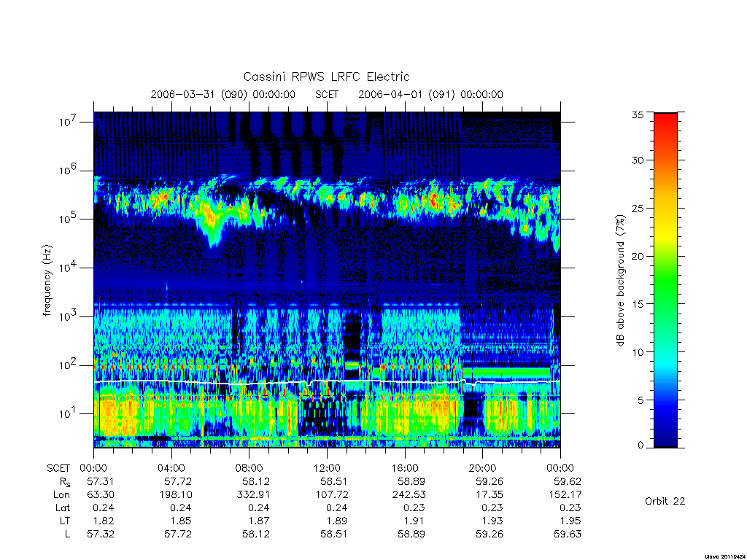Select the LT value 1.87
Image resolution: width=747 pixels, height=560 pixels.
click(259, 521)
